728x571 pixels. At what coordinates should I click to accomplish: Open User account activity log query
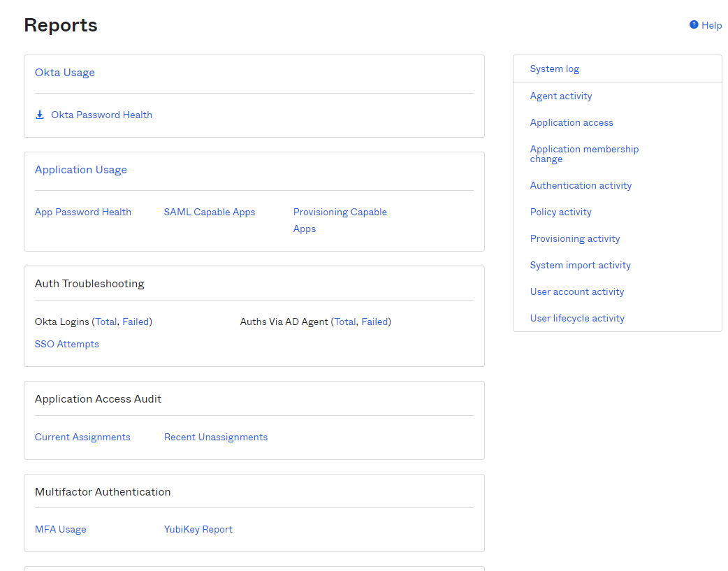(577, 291)
